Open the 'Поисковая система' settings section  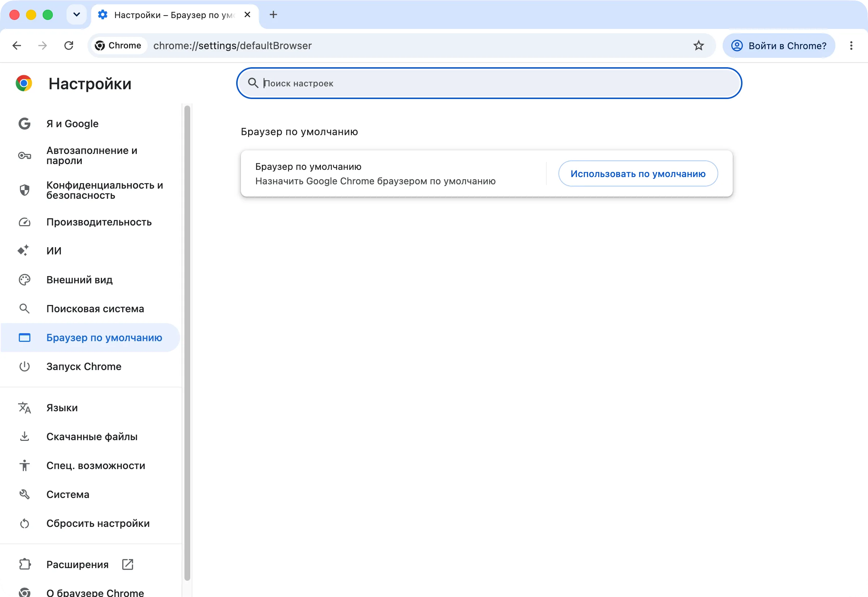pyautogui.click(x=90, y=309)
